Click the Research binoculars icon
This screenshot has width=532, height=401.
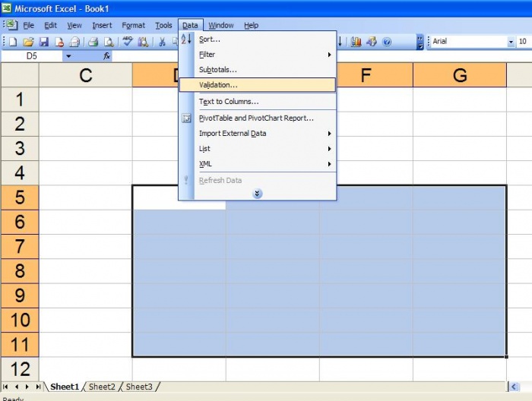click(x=143, y=42)
